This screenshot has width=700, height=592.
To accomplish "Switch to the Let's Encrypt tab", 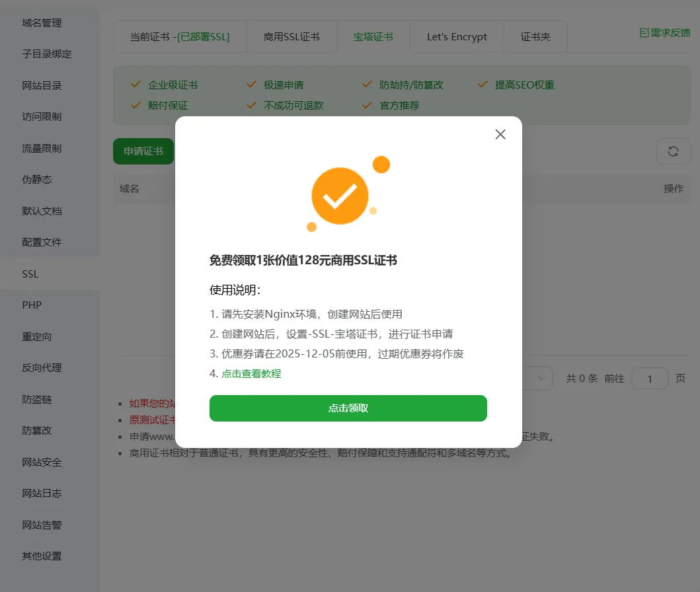I will 457,36.
